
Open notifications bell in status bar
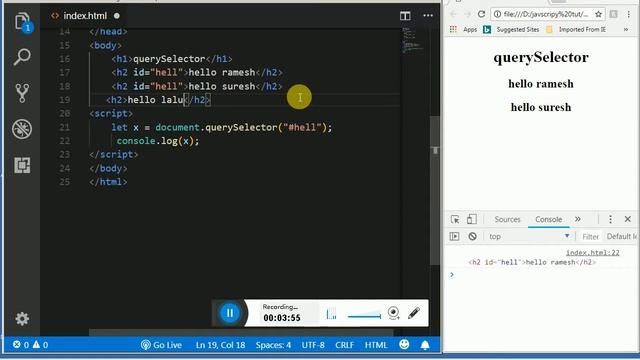pyautogui.click(x=425, y=345)
